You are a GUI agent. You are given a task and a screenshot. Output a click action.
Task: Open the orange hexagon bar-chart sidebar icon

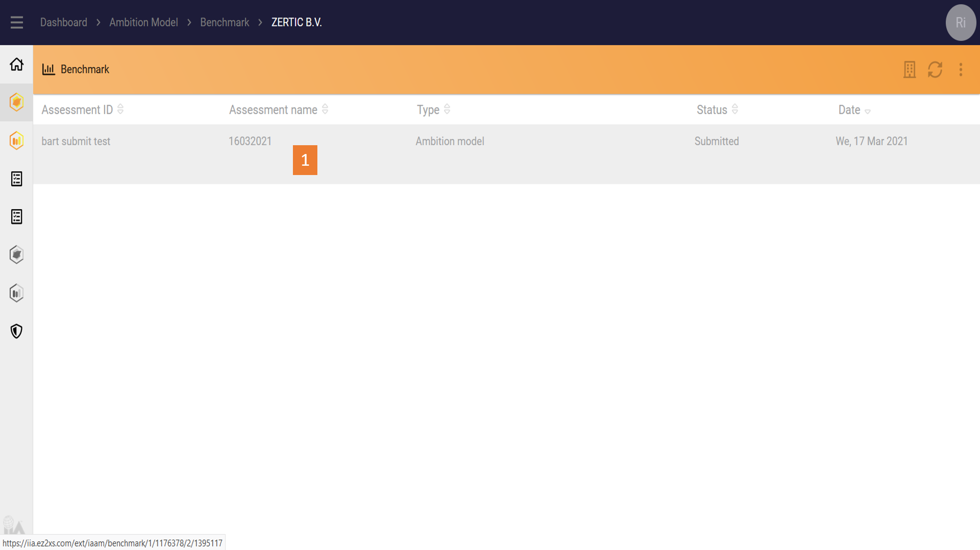[17, 141]
